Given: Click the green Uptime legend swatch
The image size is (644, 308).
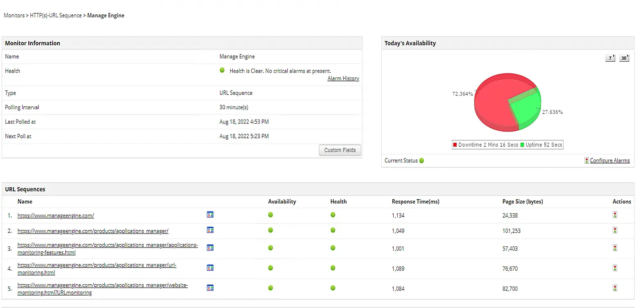Looking at the screenshot, I should tap(522, 145).
